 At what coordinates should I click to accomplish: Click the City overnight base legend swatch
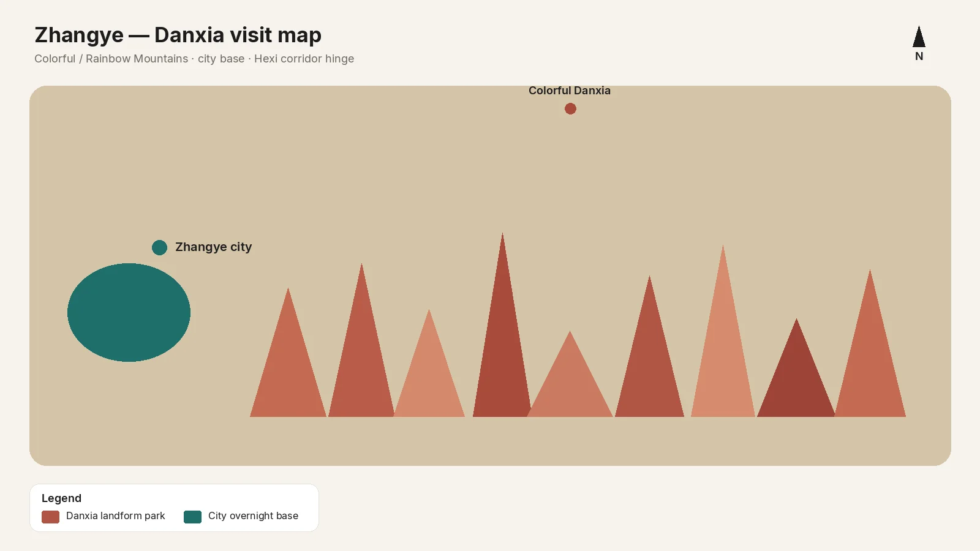click(192, 517)
